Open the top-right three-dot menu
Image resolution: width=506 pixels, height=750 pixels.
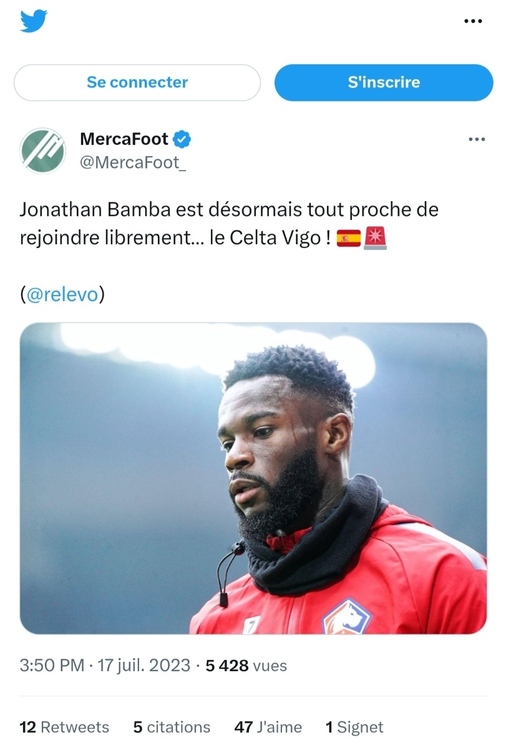click(x=473, y=21)
